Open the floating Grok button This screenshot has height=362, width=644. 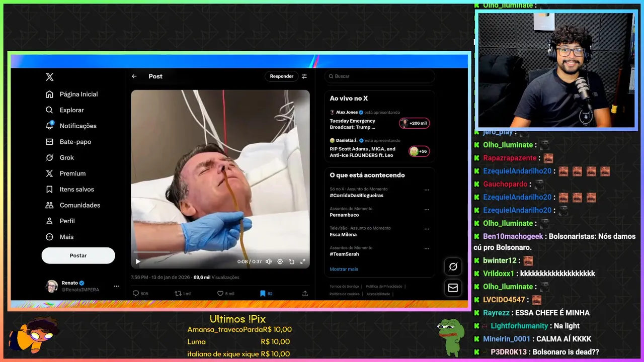point(453,267)
